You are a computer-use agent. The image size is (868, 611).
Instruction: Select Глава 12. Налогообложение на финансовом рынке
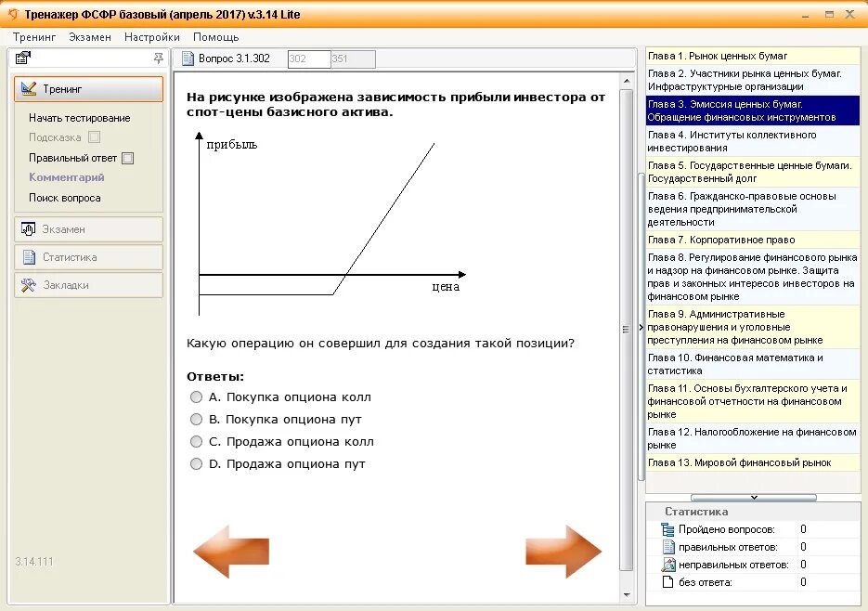[x=752, y=438]
